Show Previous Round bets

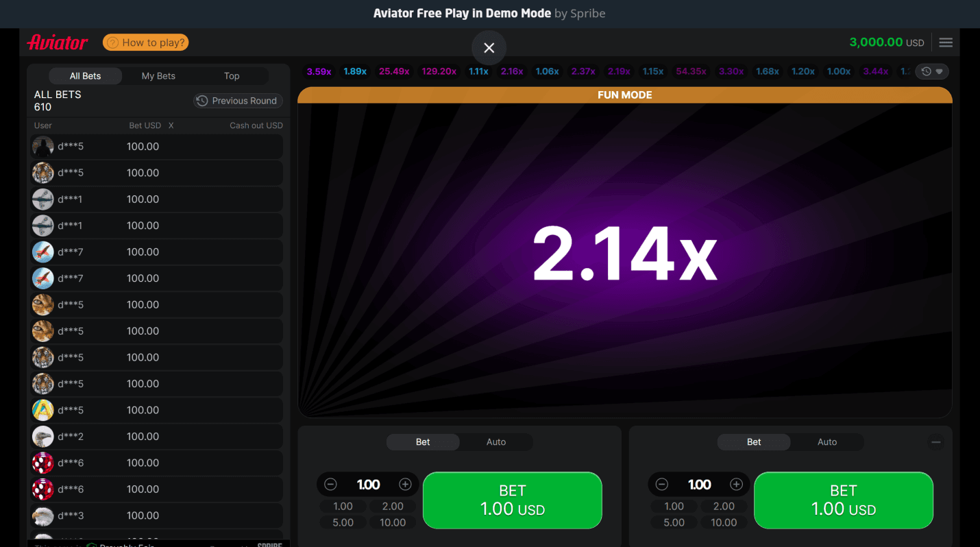238,101
